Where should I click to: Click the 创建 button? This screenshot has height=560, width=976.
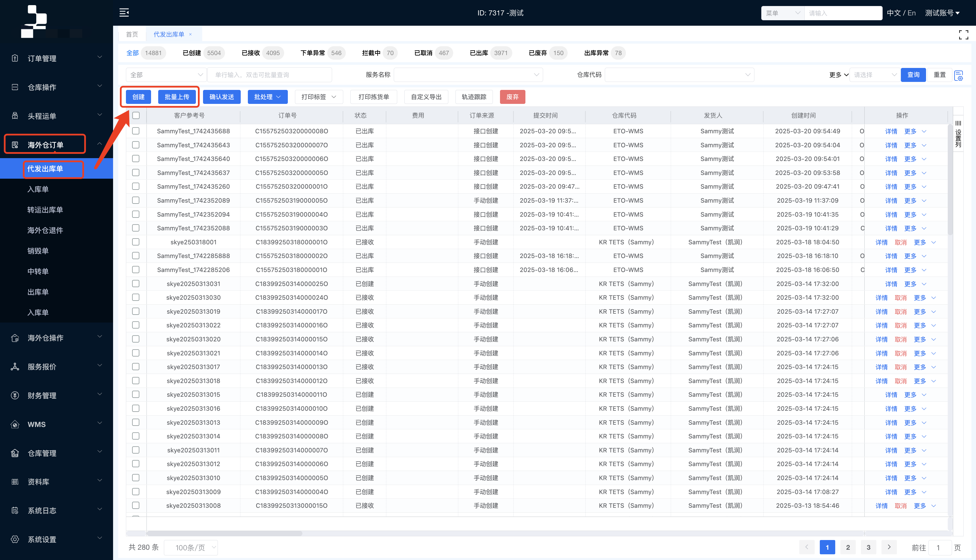pyautogui.click(x=138, y=97)
